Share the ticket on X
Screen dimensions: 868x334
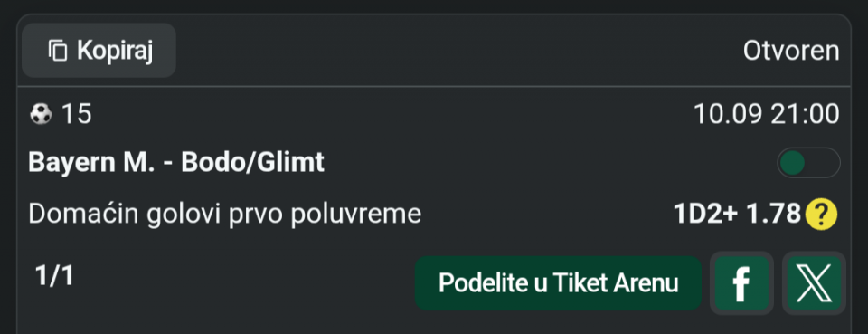pos(814,283)
